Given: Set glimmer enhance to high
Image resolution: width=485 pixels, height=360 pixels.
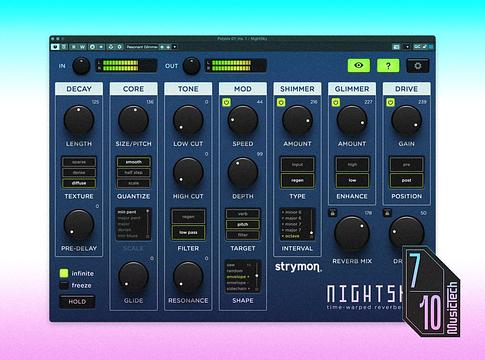Looking at the screenshot, I should (x=352, y=165).
